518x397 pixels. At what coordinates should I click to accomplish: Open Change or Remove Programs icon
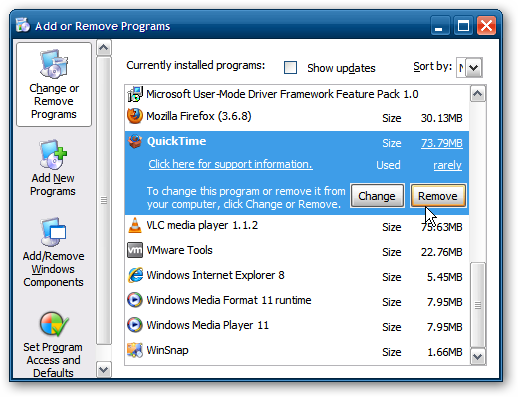(x=54, y=64)
